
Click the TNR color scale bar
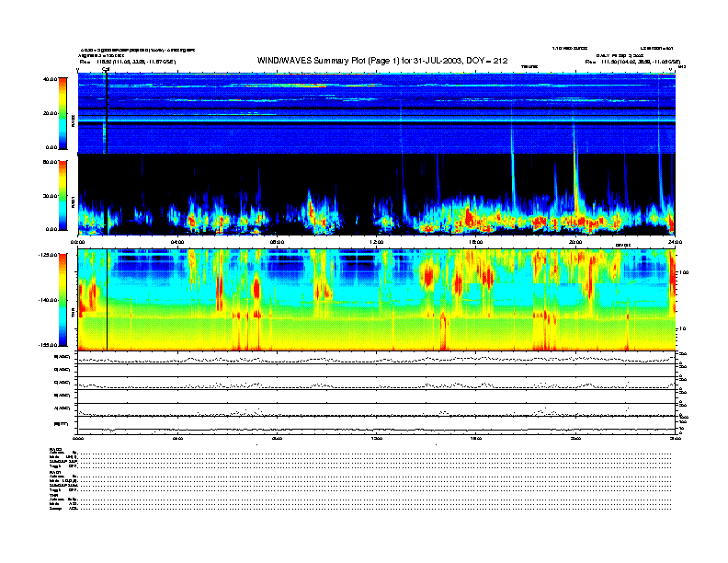(x=63, y=300)
